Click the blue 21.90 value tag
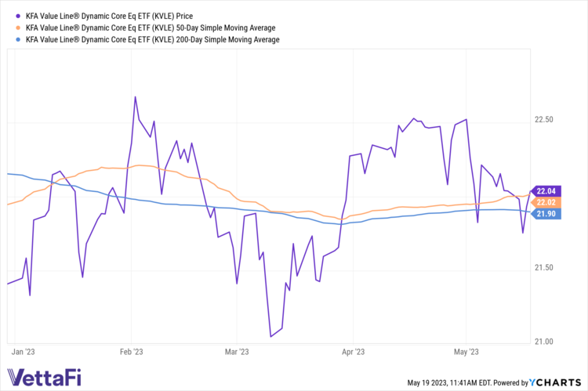The width and height of the screenshot is (588, 391). [546, 213]
